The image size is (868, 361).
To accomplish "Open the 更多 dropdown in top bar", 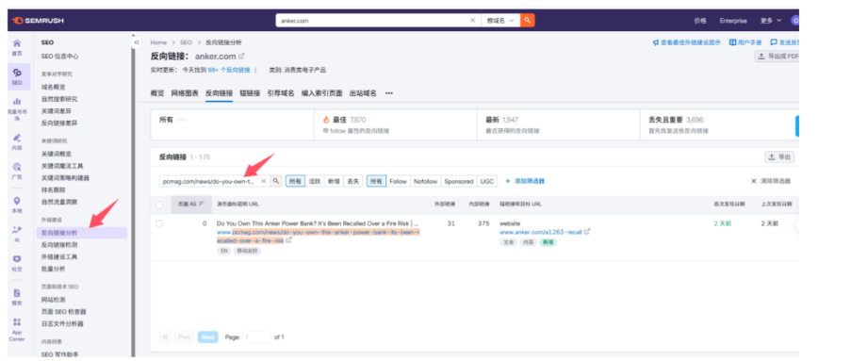I will [771, 21].
